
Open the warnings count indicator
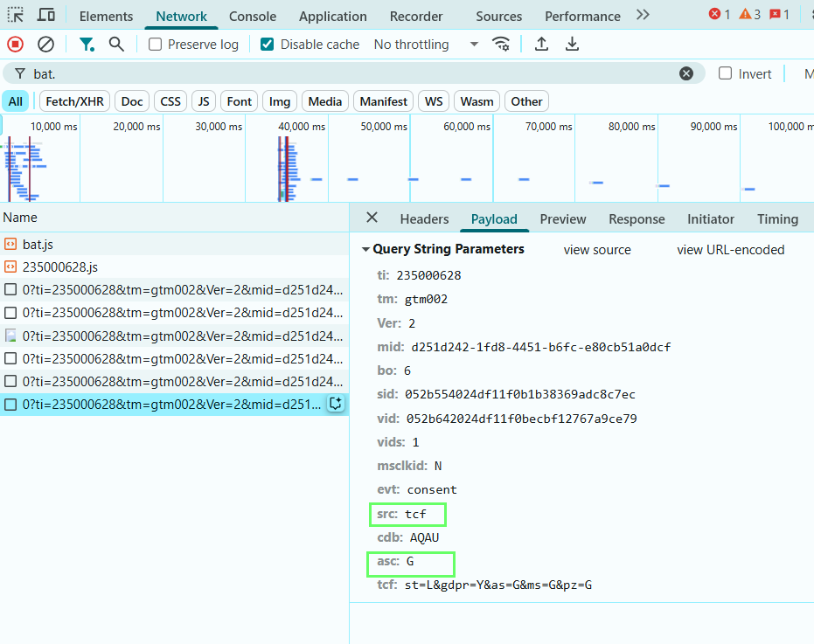tap(749, 15)
